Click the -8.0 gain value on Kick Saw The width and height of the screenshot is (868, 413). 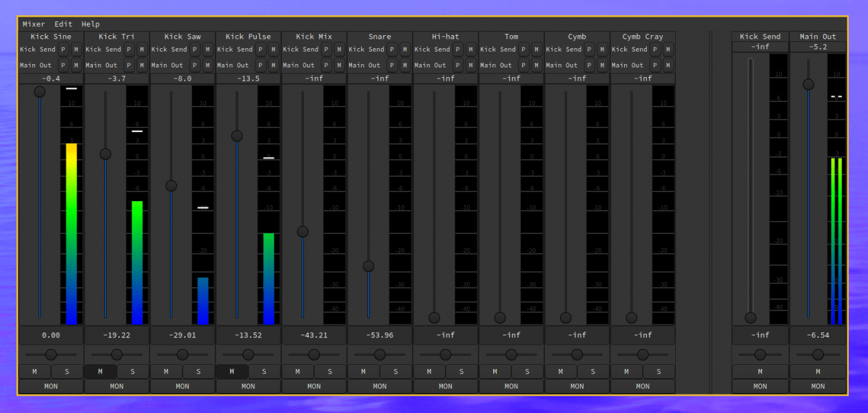pyautogui.click(x=183, y=78)
